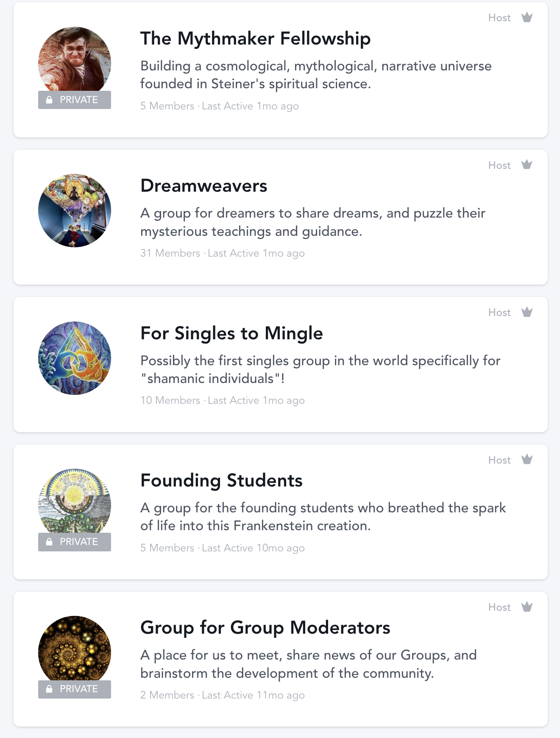560x738 pixels.
Task: Click the Host label on Dreamweavers card
Action: [499, 165]
